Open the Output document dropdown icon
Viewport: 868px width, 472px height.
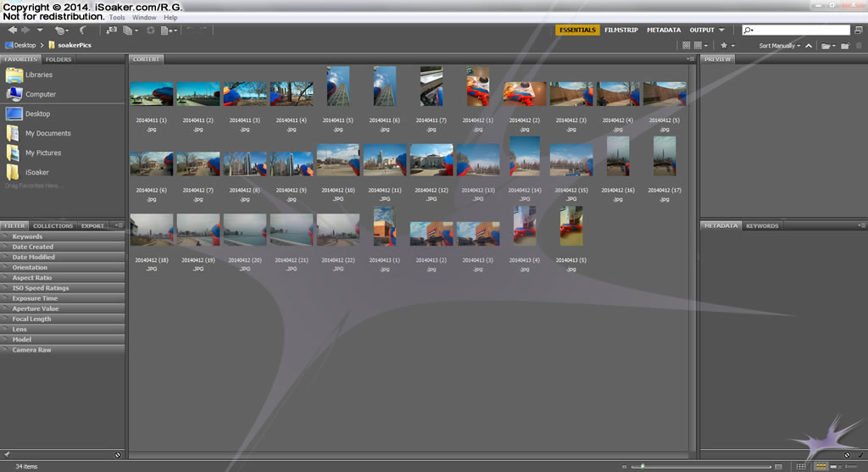tap(169, 31)
